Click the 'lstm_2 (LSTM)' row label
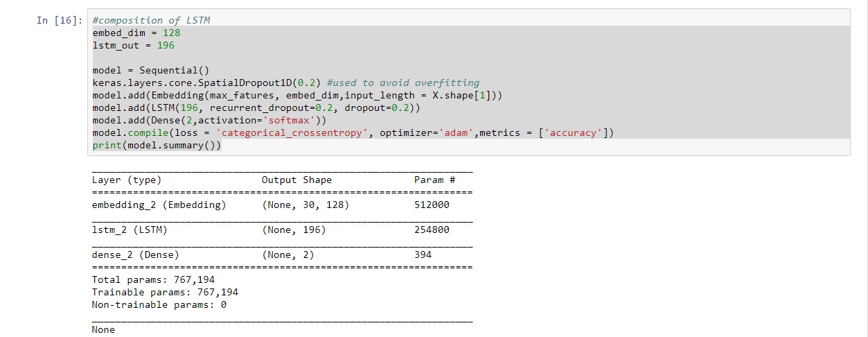Image resolution: width=868 pixels, height=337 pixels. coord(130,230)
